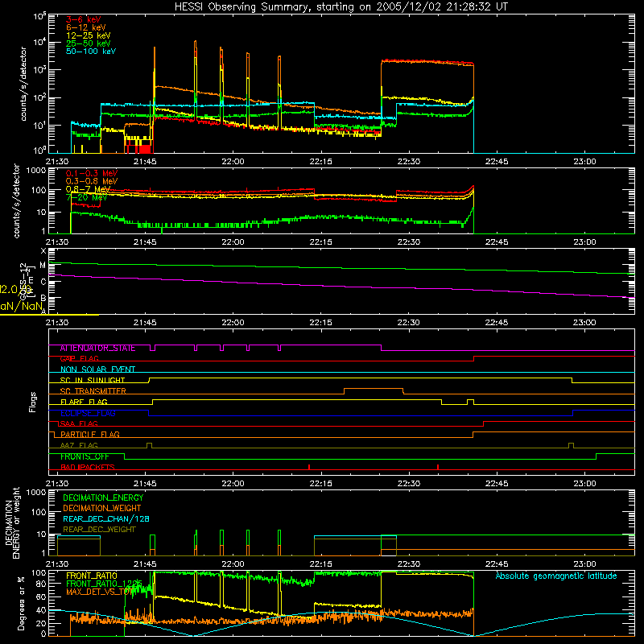Click the red BAD_PACKETS flag label
This screenshot has width=644, height=644.
tap(88, 468)
